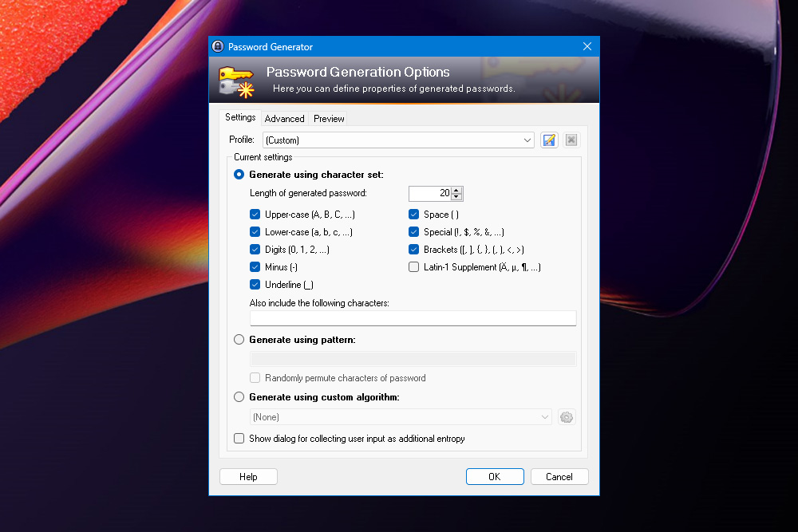Open the (None) algorithm dropdown
The height and width of the screenshot is (532, 798).
pos(544,416)
